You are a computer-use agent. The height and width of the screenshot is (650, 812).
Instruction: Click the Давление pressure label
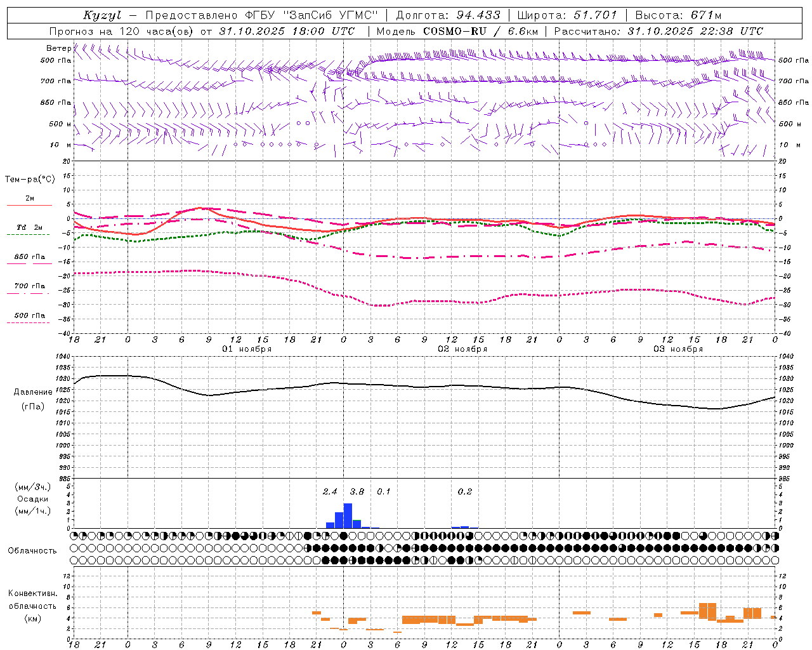(x=33, y=392)
